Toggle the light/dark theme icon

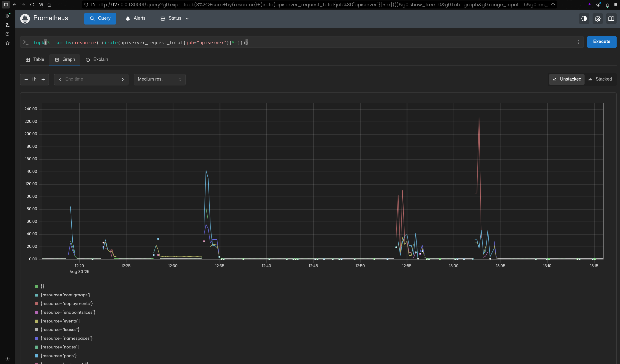point(584,19)
